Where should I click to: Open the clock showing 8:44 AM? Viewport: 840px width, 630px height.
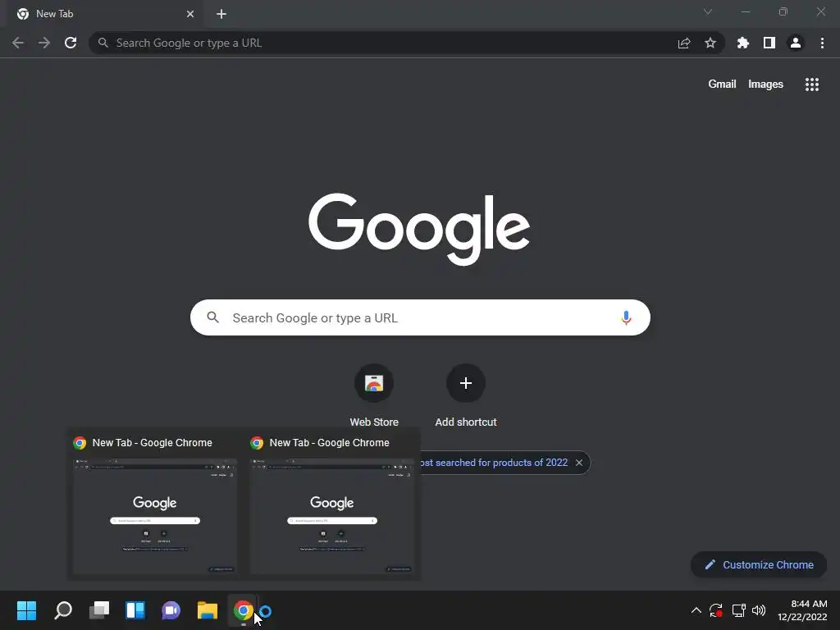[x=802, y=610]
